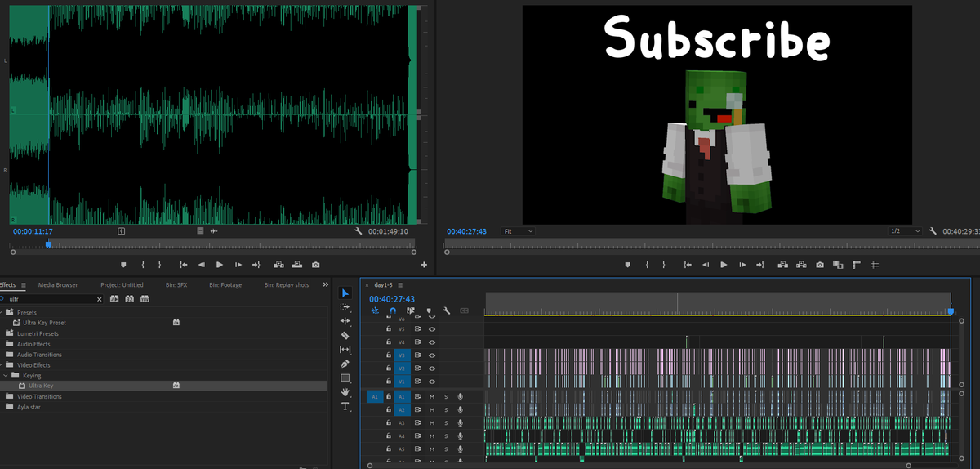Go to In point in Source monitor
This screenshot has width=980, height=469.
coord(183,265)
